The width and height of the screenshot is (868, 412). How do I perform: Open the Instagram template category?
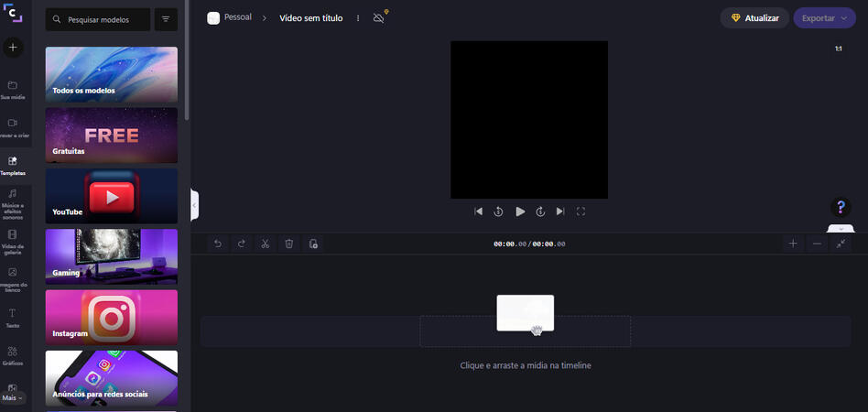tap(112, 318)
